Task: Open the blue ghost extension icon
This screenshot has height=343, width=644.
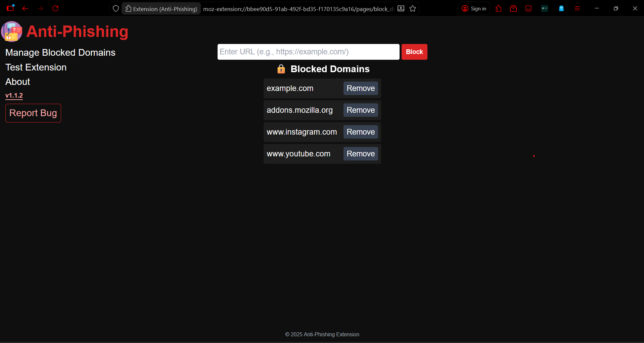Action: [561, 9]
